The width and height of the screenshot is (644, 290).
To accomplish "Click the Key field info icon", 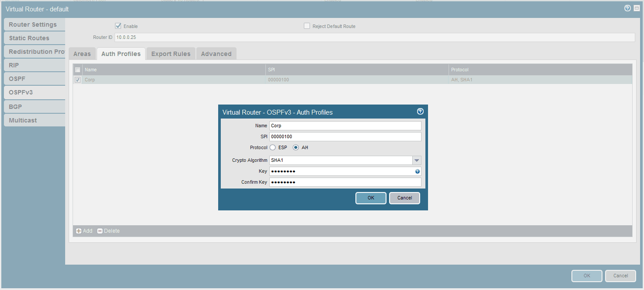I will (x=418, y=171).
